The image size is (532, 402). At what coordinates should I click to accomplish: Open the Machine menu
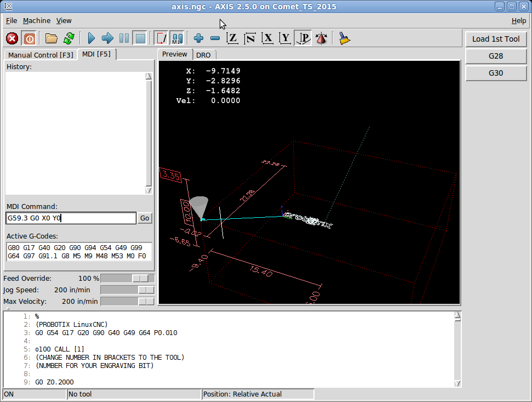(36, 21)
